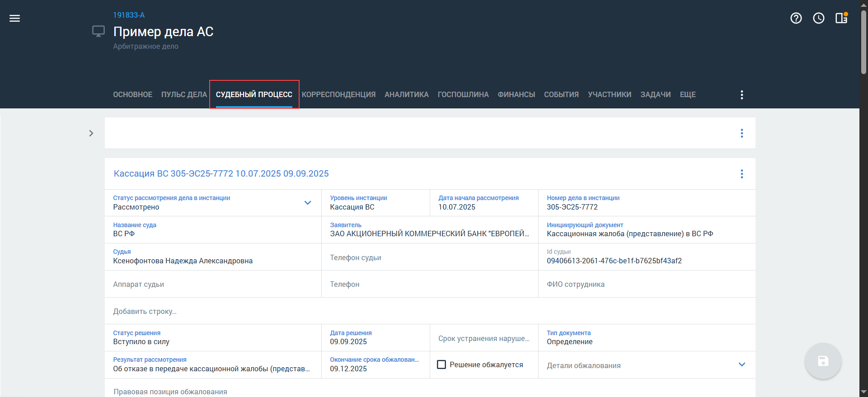Open three-dot menu of Кассация ВС card
Viewport: 868px width, 397px height.
[x=742, y=174]
